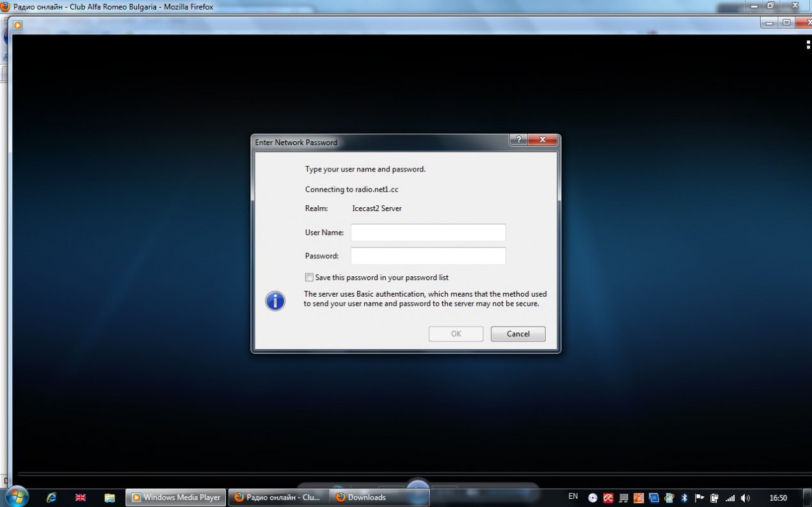Click the EN language indicator
This screenshot has width=812, height=507.
coord(573,497)
